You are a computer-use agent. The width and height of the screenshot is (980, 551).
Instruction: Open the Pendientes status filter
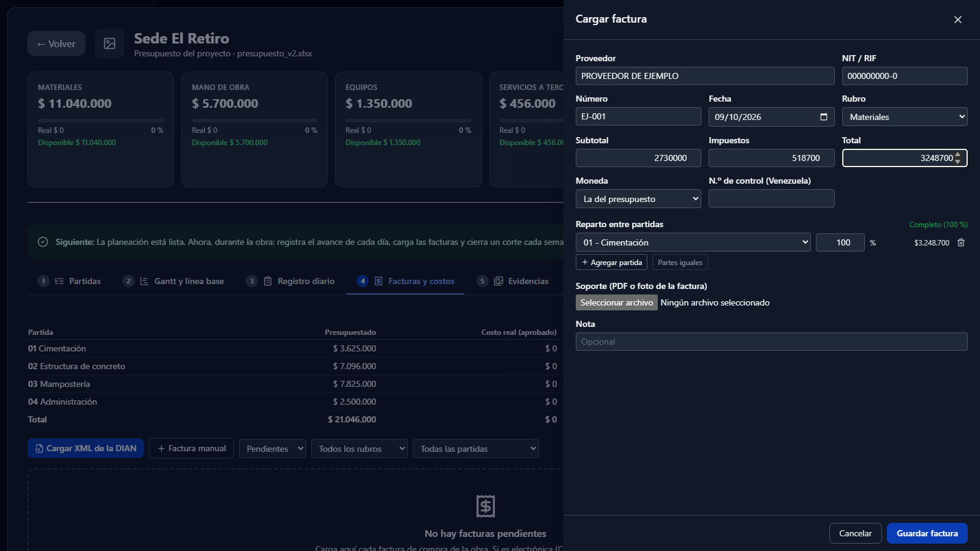click(273, 449)
